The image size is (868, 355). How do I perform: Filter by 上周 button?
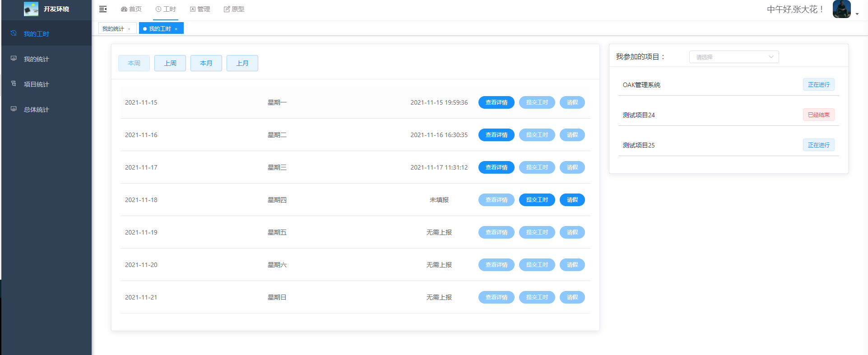click(170, 63)
